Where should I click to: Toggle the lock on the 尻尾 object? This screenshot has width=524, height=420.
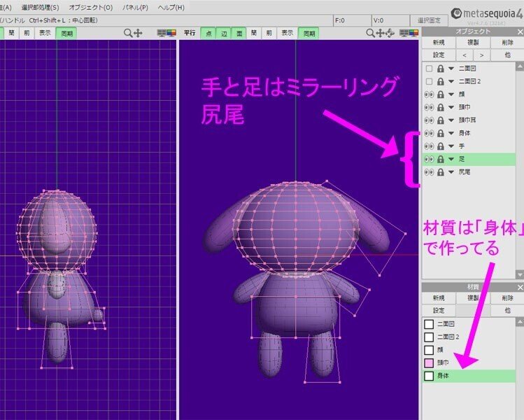click(x=441, y=172)
